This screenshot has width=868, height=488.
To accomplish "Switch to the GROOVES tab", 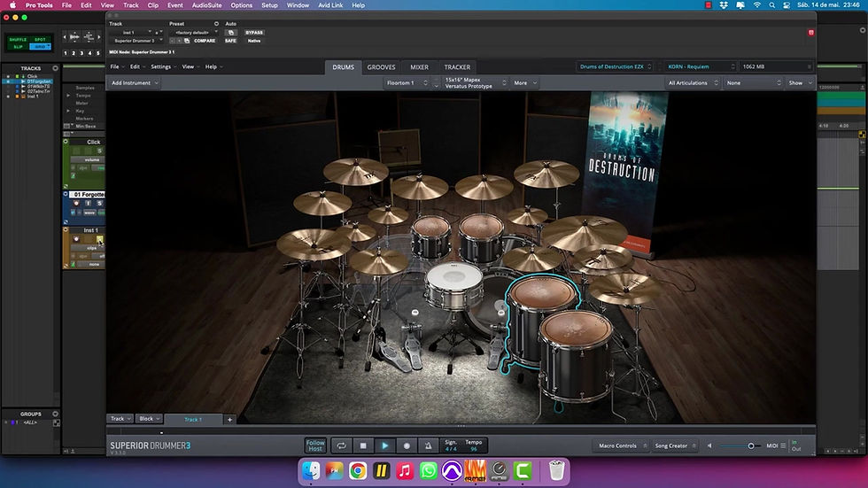I will point(382,67).
